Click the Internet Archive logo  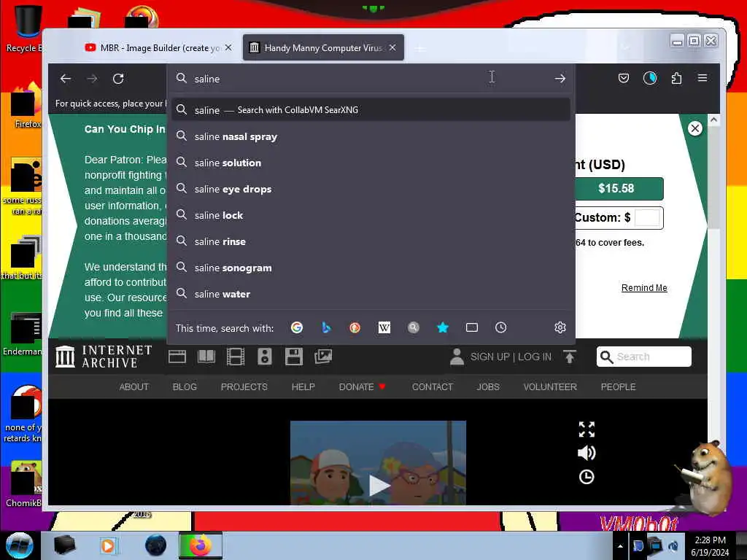pos(104,357)
